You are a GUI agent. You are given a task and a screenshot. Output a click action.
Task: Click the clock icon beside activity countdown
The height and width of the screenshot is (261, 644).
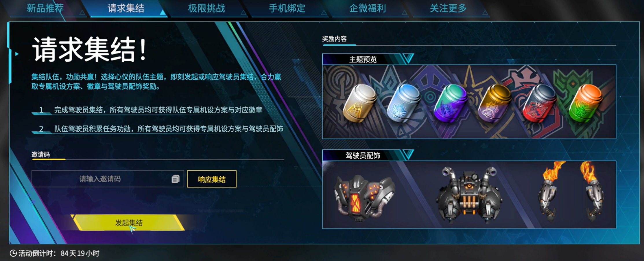pyautogui.click(x=13, y=253)
